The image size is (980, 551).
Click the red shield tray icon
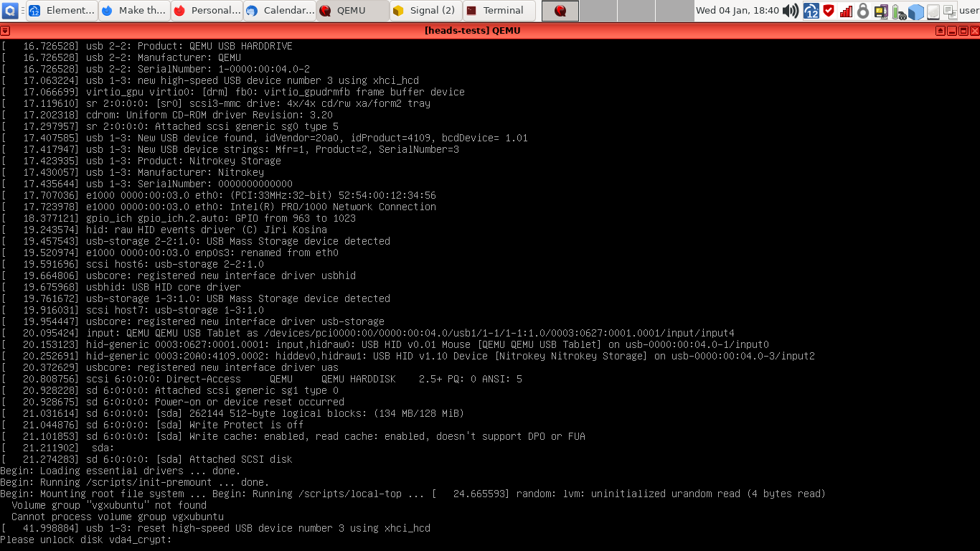pyautogui.click(x=829, y=11)
